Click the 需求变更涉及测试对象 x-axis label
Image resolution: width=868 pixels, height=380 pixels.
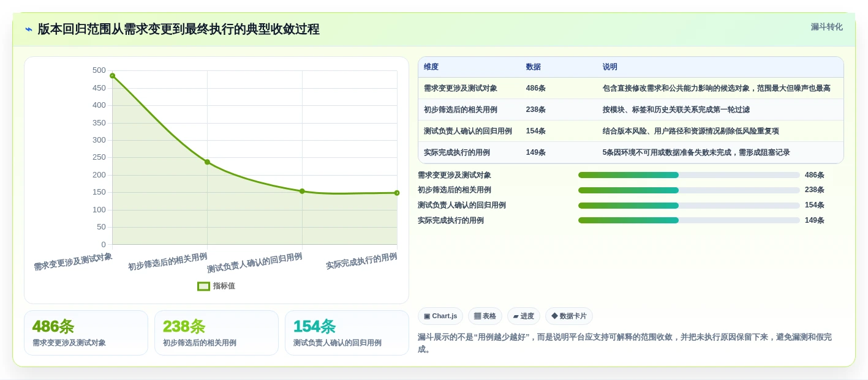[x=73, y=262]
